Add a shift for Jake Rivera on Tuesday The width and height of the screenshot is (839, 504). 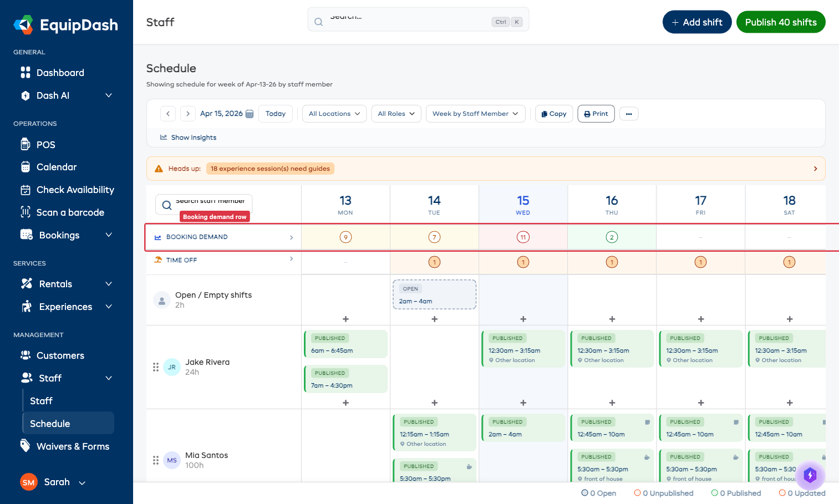[434, 403]
